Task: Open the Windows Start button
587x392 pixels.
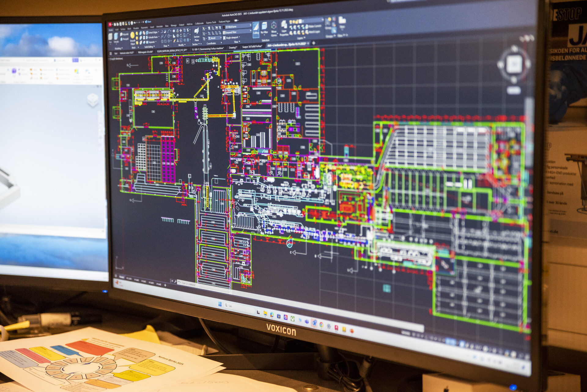Action: tap(220, 304)
